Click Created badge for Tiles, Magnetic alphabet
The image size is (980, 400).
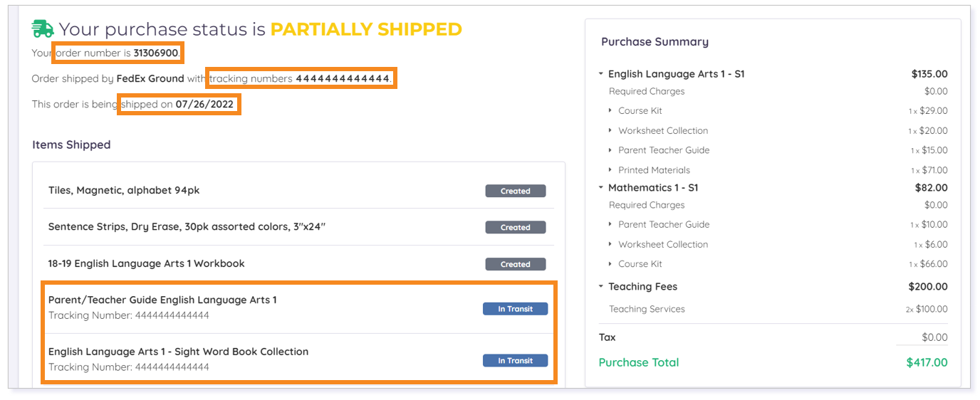tap(516, 191)
